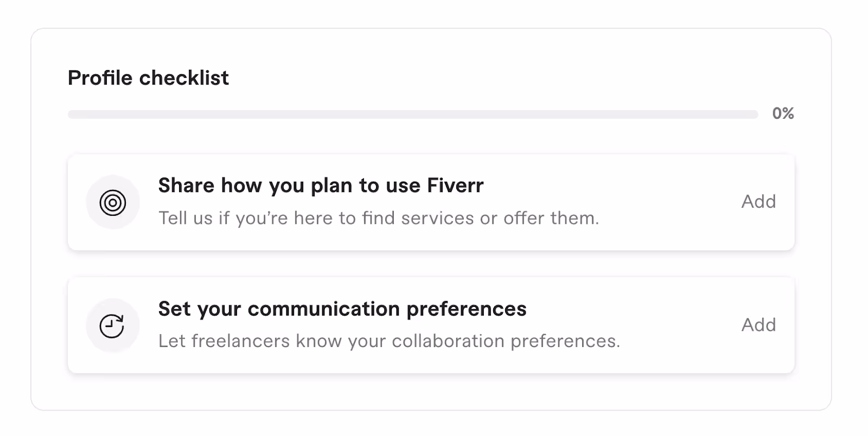Click the Profile checklist heading
This screenshot has width=868, height=436.
(148, 78)
